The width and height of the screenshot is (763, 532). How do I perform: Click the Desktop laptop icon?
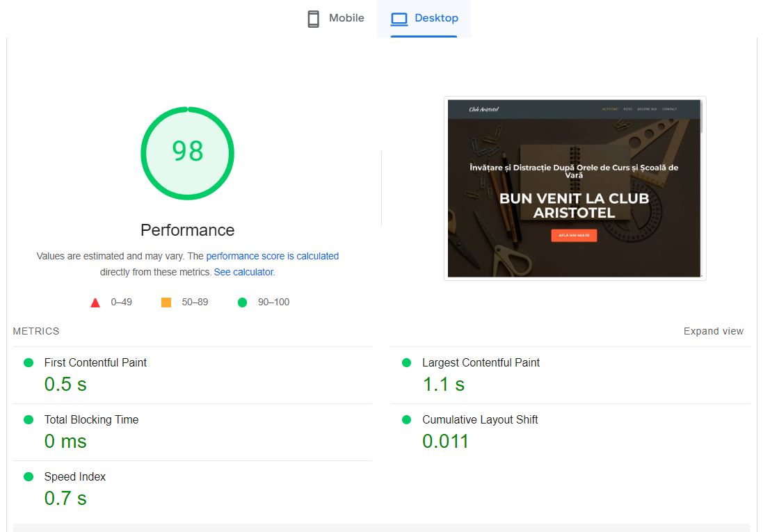coord(399,19)
